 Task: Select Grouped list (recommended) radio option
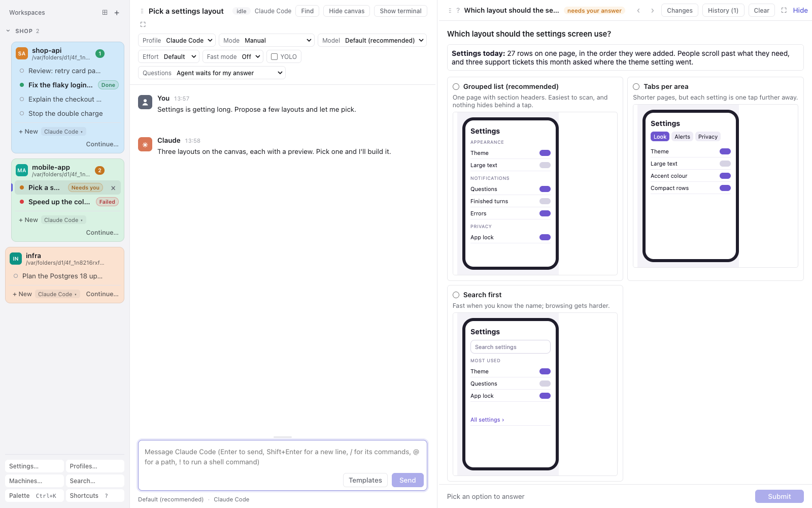pos(456,87)
